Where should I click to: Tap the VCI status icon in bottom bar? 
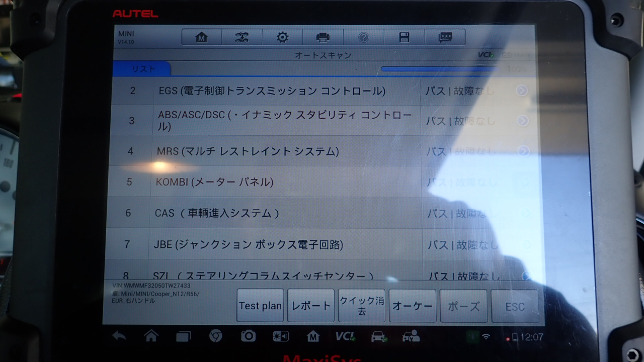coord(345,336)
